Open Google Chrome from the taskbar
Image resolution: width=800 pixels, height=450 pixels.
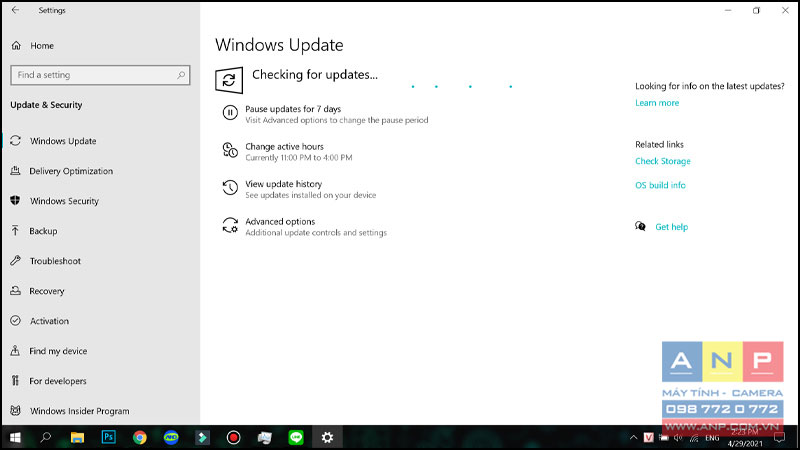point(140,437)
